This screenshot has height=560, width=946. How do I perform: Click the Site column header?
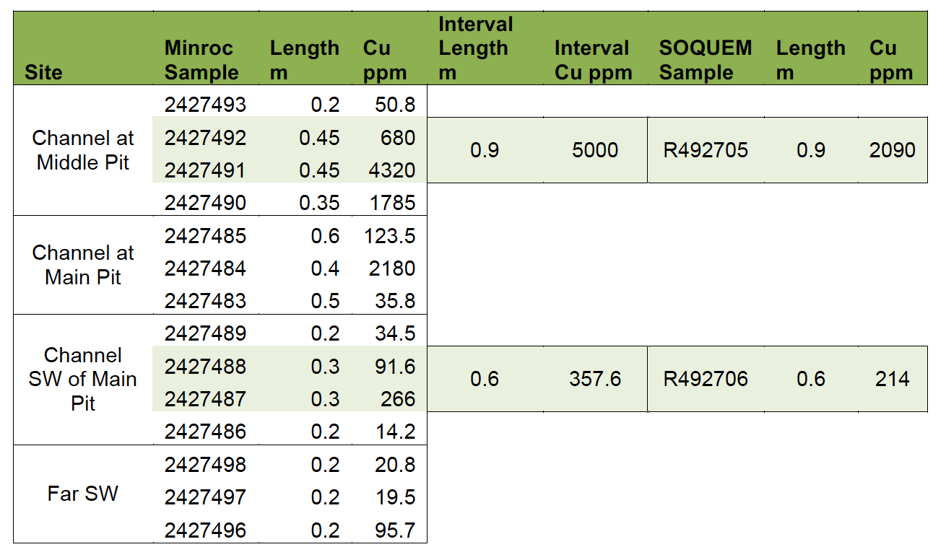(43, 73)
